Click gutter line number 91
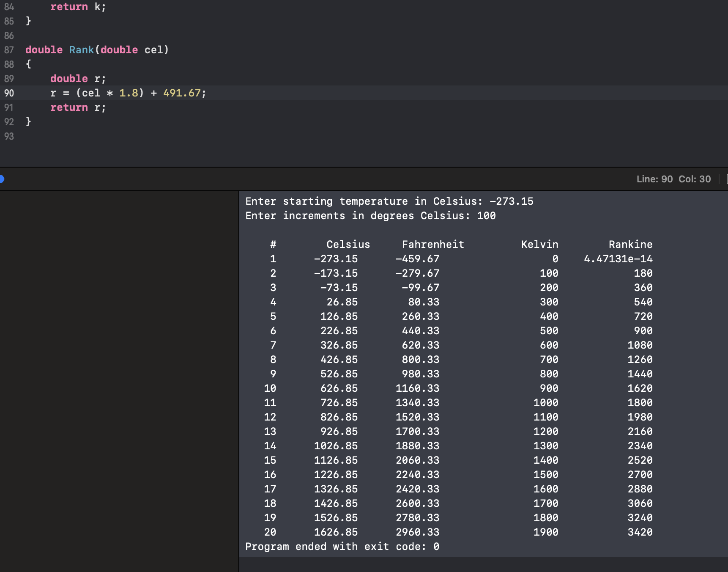 click(9, 107)
